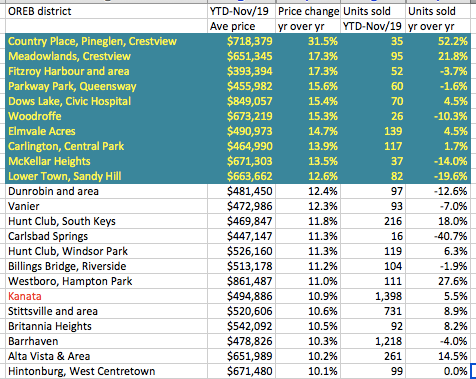
Task: Select the Meadowlands, Crestview row label
Action: (106, 56)
